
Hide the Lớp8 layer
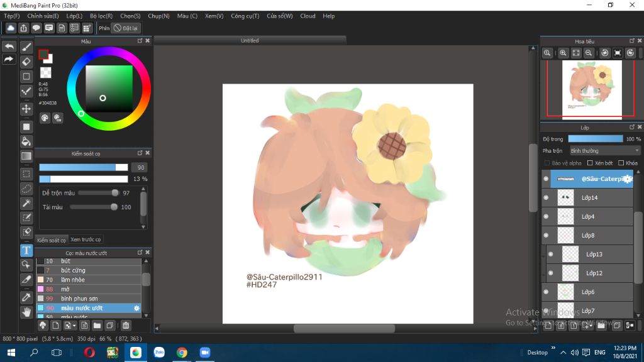point(546,235)
